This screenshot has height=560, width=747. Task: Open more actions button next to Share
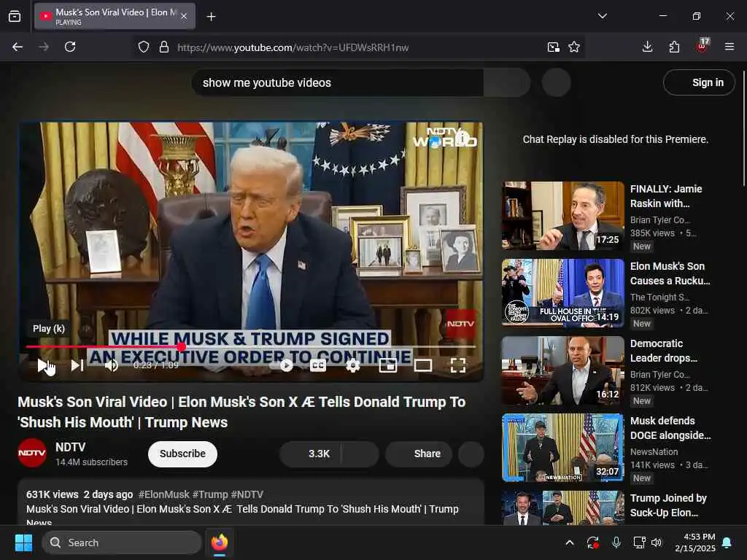(471, 454)
